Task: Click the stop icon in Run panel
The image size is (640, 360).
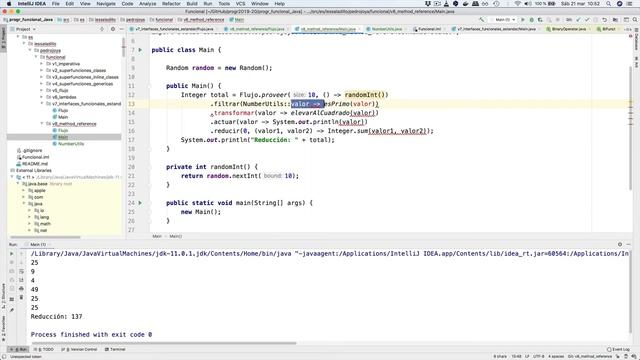Action: [x=11, y=262]
